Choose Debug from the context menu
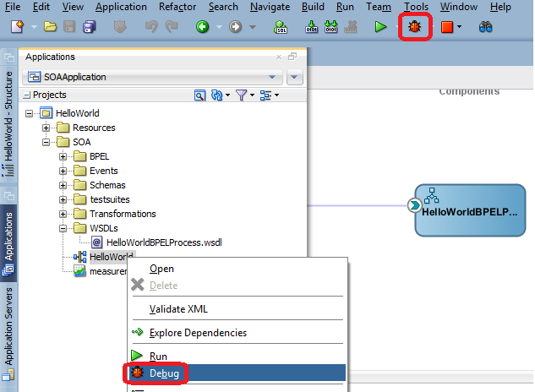This screenshot has height=392, width=535. [x=237, y=373]
